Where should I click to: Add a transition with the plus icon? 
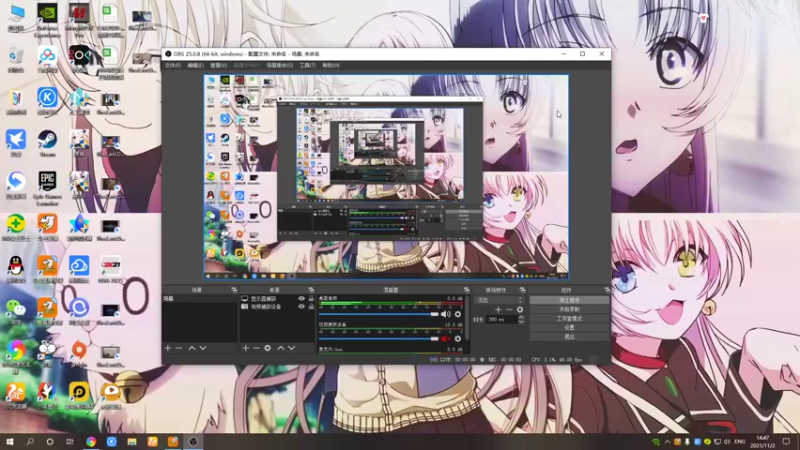click(x=498, y=310)
